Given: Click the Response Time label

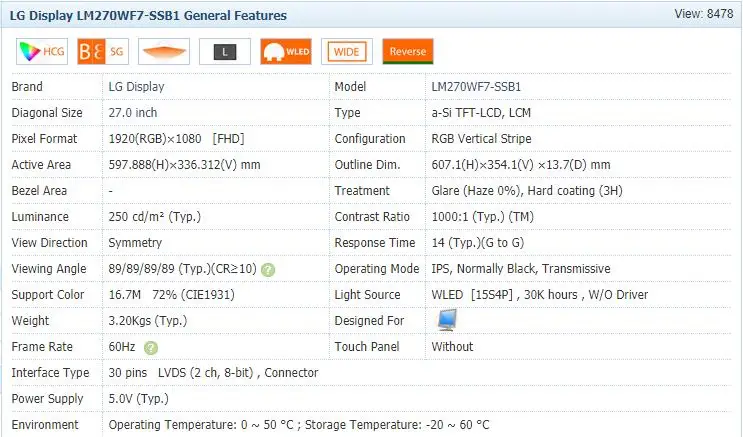Looking at the screenshot, I should pos(375,243).
